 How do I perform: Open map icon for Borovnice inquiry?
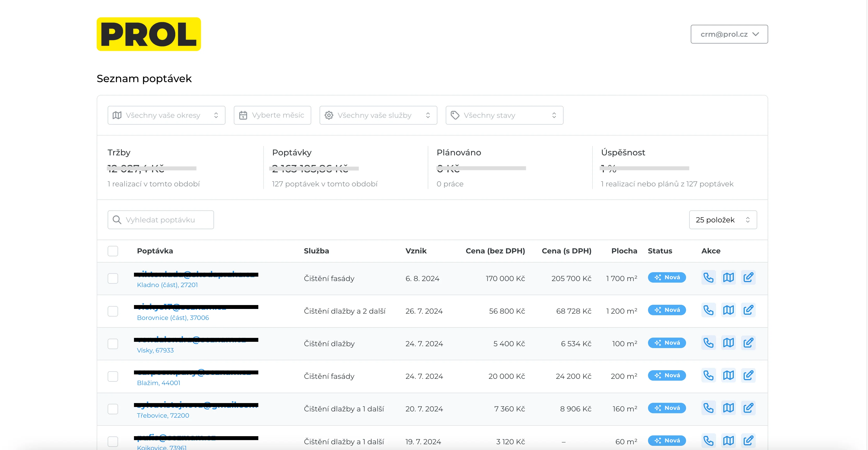728,310
